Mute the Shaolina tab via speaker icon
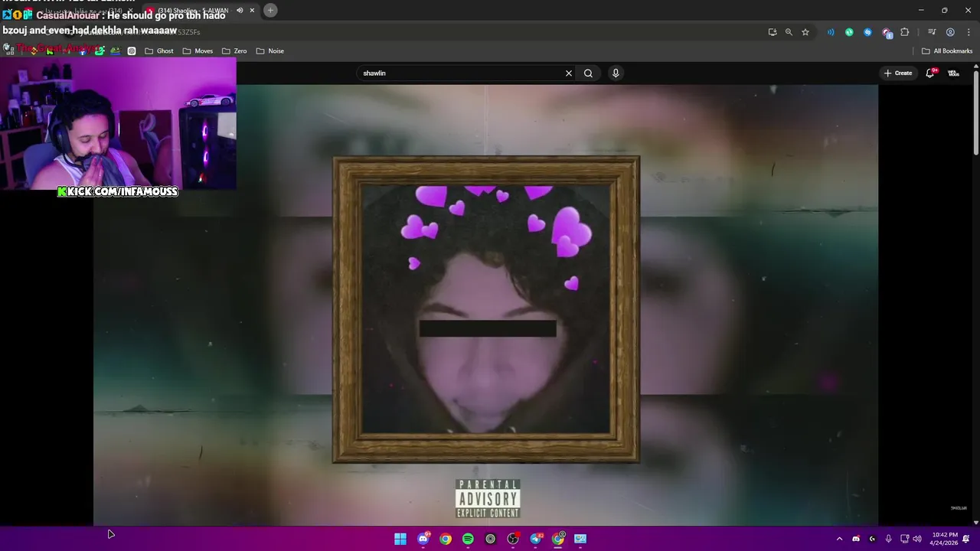 click(x=240, y=11)
